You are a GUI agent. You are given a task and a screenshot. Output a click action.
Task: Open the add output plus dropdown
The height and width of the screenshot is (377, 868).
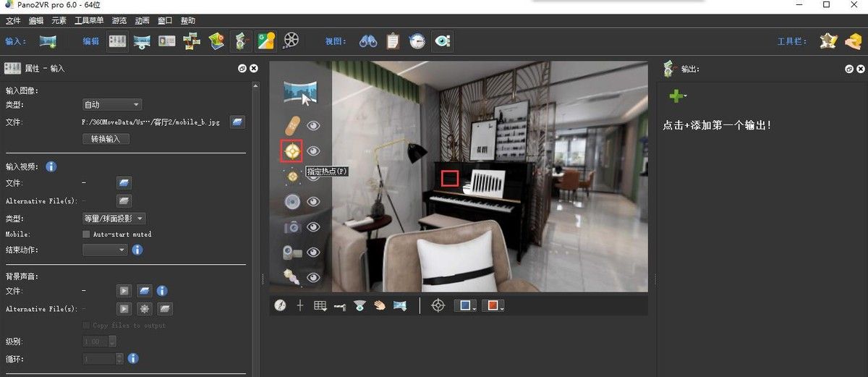(678, 96)
